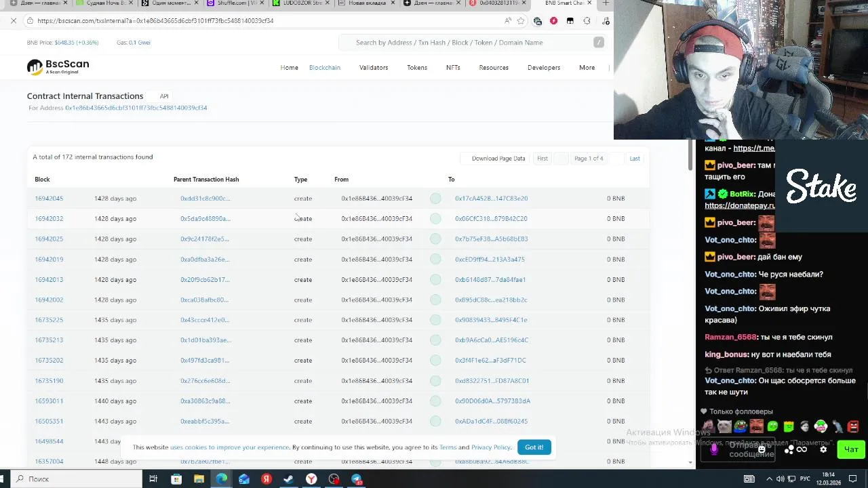
Task: Expand the Developers menu
Action: [x=544, y=68]
